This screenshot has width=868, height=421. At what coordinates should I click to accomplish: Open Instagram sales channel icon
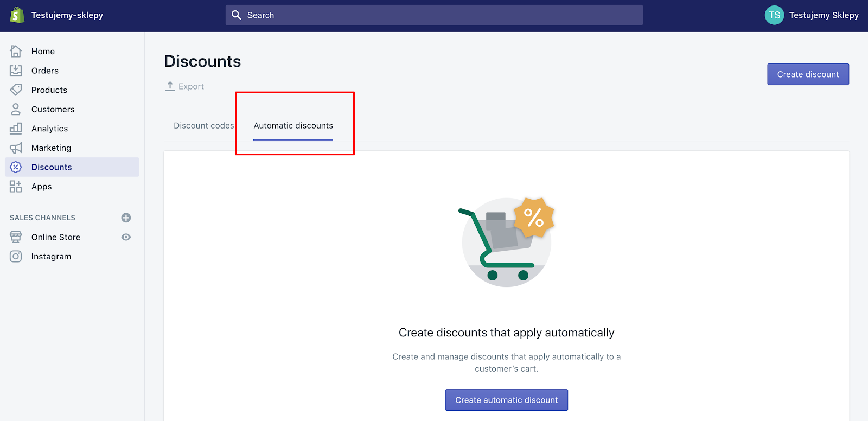pyautogui.click(x=16, y=256)
